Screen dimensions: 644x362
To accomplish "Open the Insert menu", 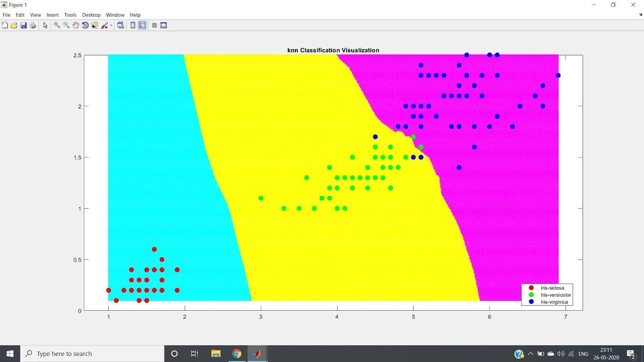I will click(53, 14).
